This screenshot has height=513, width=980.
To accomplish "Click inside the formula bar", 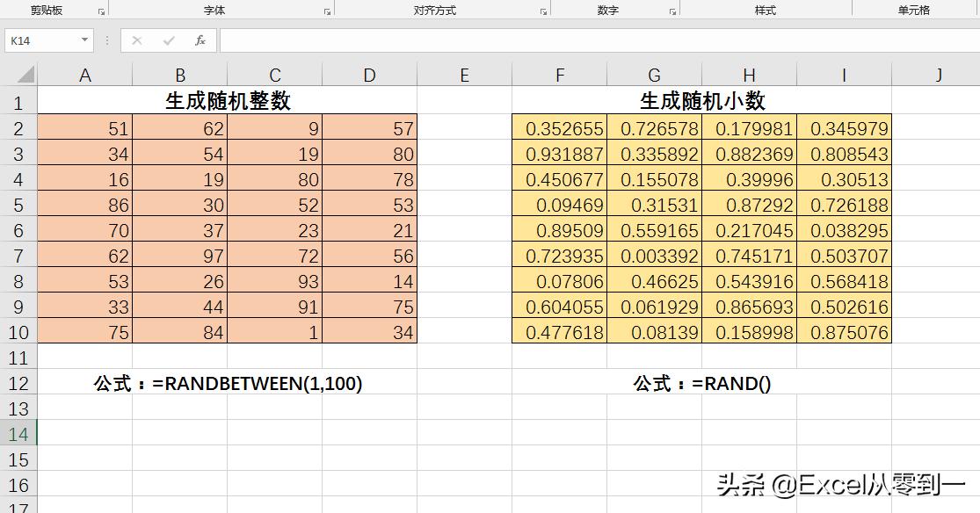I will [439, 40].
